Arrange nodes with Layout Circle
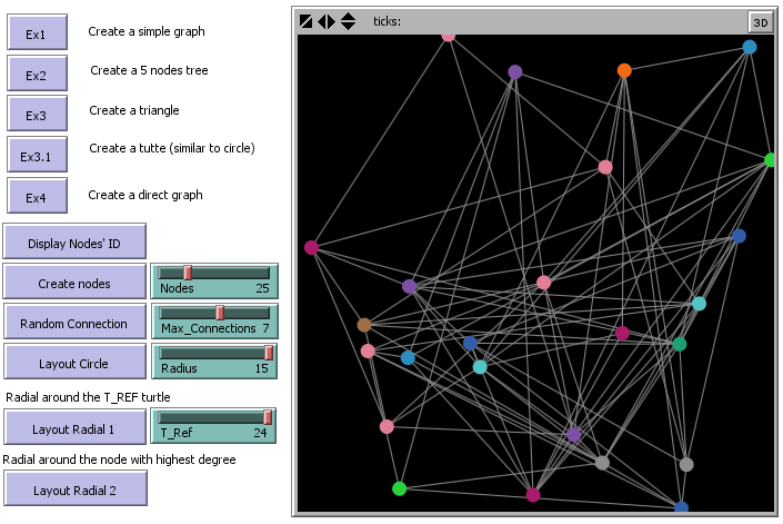This screenshot has height=524, width=783. pos(73,363)
